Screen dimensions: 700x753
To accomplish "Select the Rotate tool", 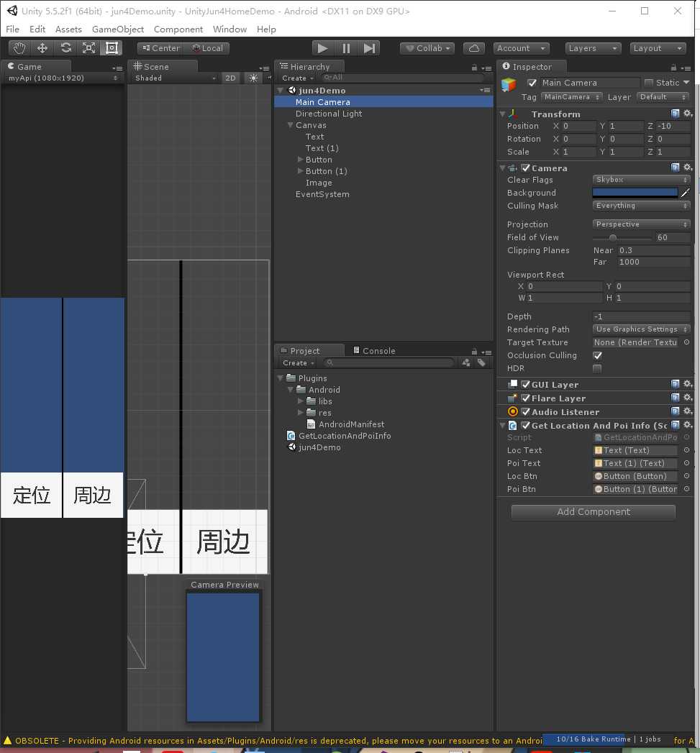I will [x=65, y=48].
